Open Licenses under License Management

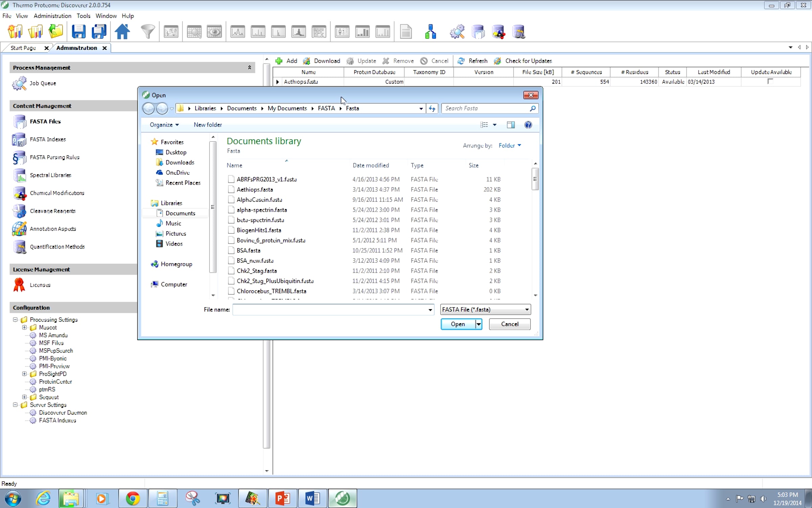point(40,285)
